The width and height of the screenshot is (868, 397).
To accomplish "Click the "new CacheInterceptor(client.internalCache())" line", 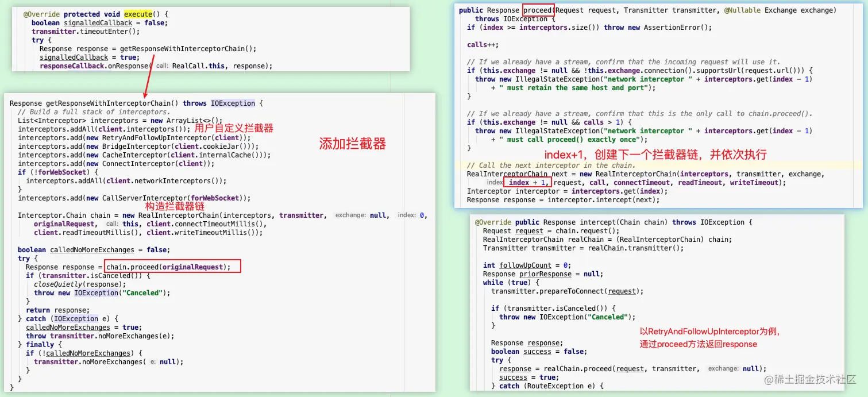I will (144, 155).
